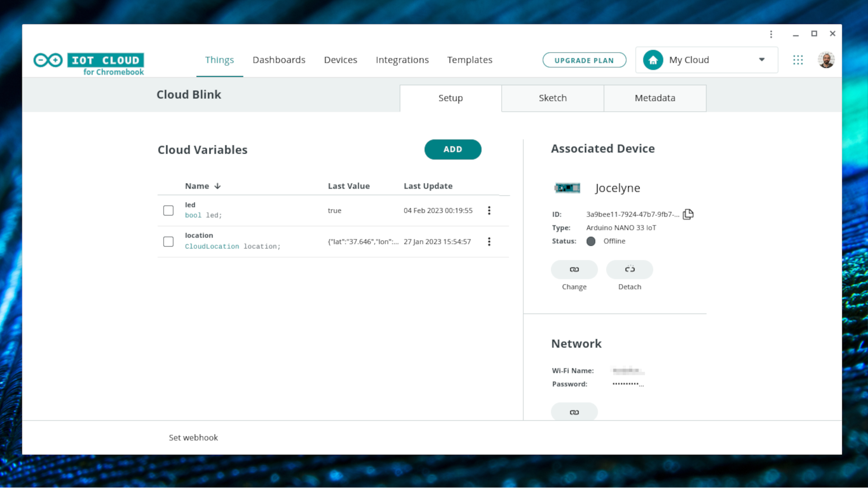Check the led variable checkbox

coord(168,211)
